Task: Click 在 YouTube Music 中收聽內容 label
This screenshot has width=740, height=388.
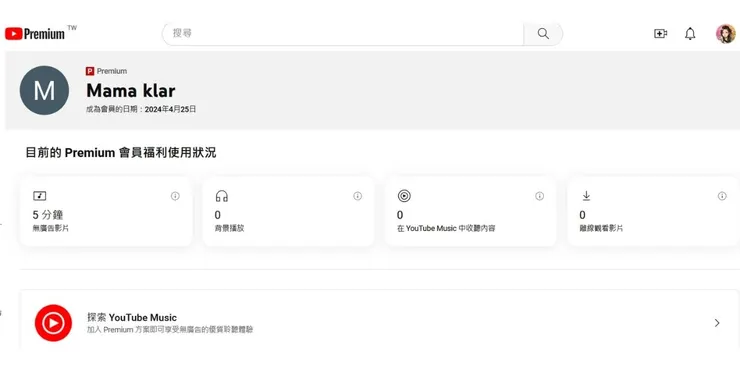Action: [446, 228]
